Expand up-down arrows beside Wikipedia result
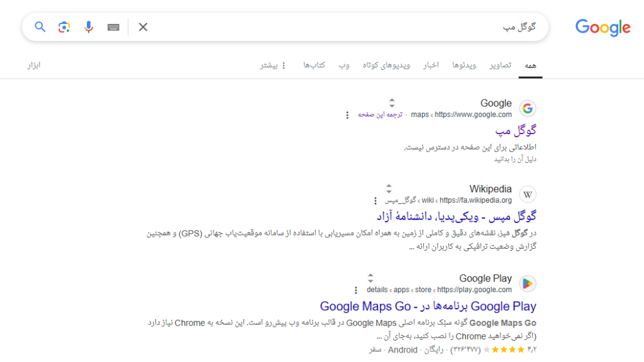This screenshot has height=362, width=644. (x=389, y=189)
